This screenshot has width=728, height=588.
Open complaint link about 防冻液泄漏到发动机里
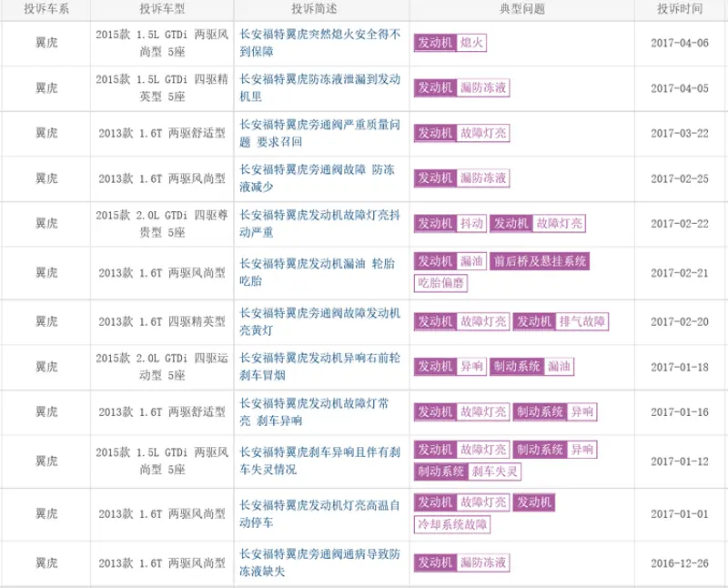(x=320, y=87)
